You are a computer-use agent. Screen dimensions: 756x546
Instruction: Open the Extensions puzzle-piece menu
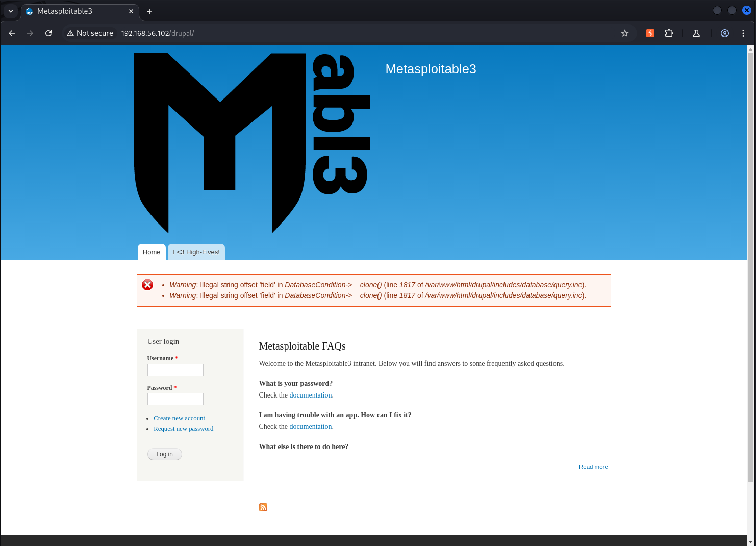click(x=669, y=33)
